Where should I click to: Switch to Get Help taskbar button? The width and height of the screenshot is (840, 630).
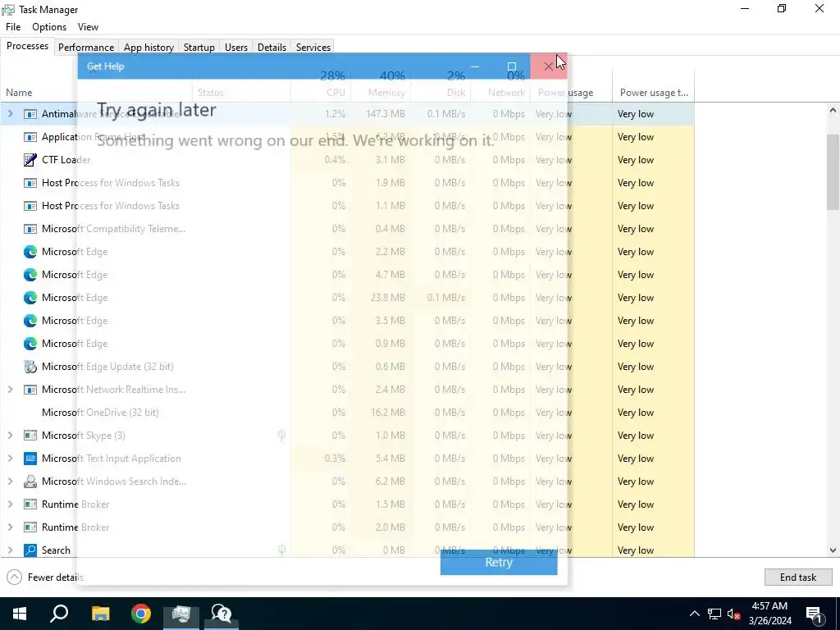click(x=221, y=614)
